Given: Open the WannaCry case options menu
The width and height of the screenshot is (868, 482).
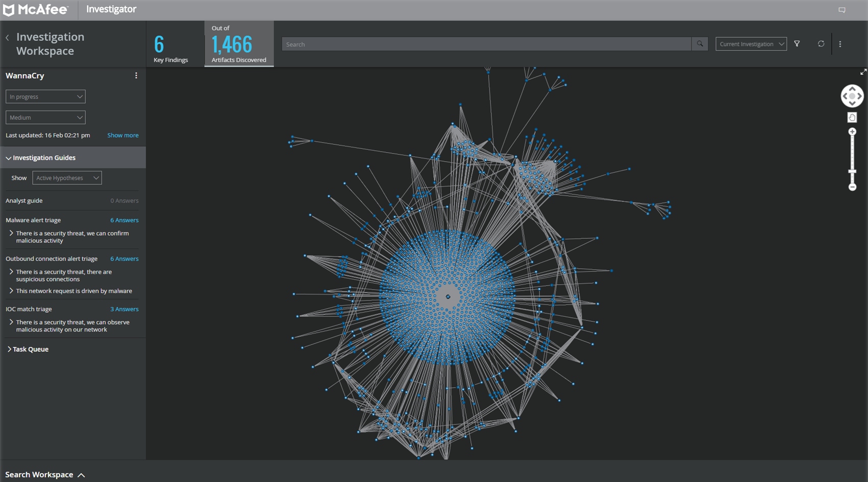Looking at the screenshot, I should tap(136, 75).
